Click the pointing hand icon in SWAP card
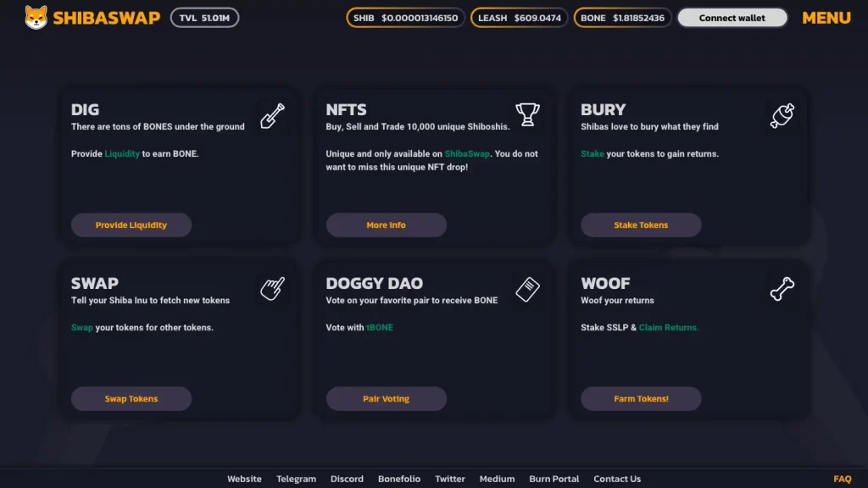This screenshot has width=868, height=488. tap(272, 289)
